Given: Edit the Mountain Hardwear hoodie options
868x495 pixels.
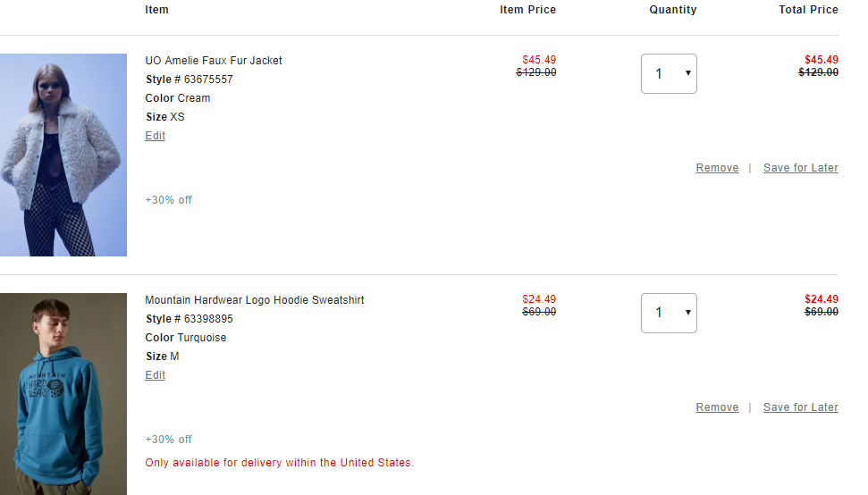Looking at the screenshot, I should pos(155,375).
